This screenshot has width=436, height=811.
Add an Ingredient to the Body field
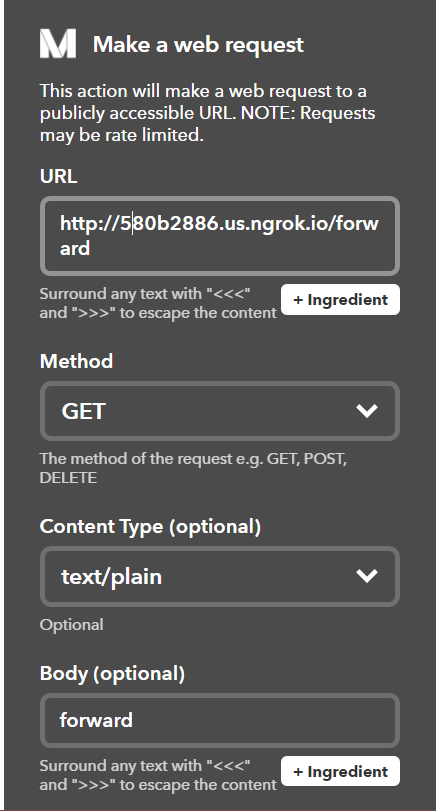tap(340, 771)
